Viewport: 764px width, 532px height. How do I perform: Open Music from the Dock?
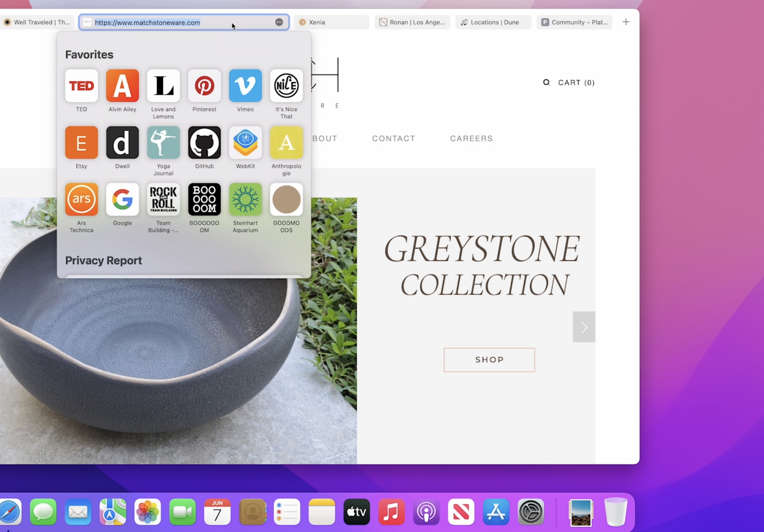(392, 512)
